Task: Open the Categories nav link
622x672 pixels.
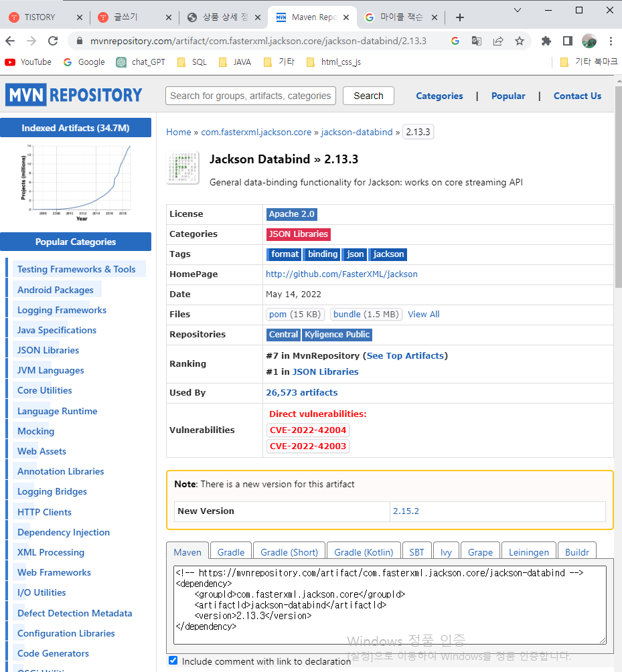Action: pyautogui.click(x=439, y=96)
